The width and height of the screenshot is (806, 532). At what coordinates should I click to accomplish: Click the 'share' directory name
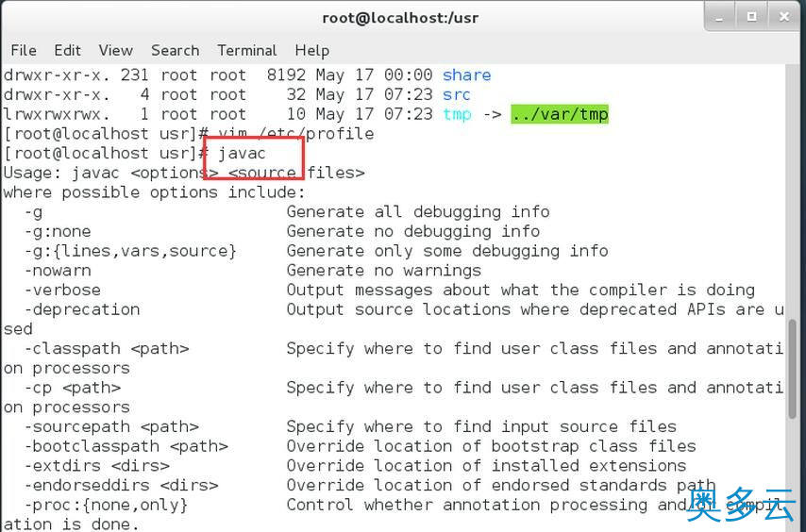point(467,75)
